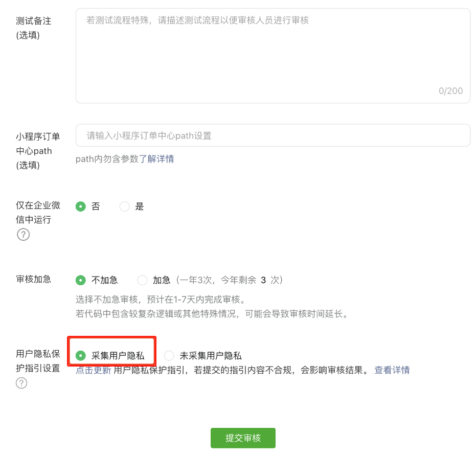476x456 pixels.
Task: Select the 是 radio for 仅在企业微信中运行
Action: click(124, 206)
